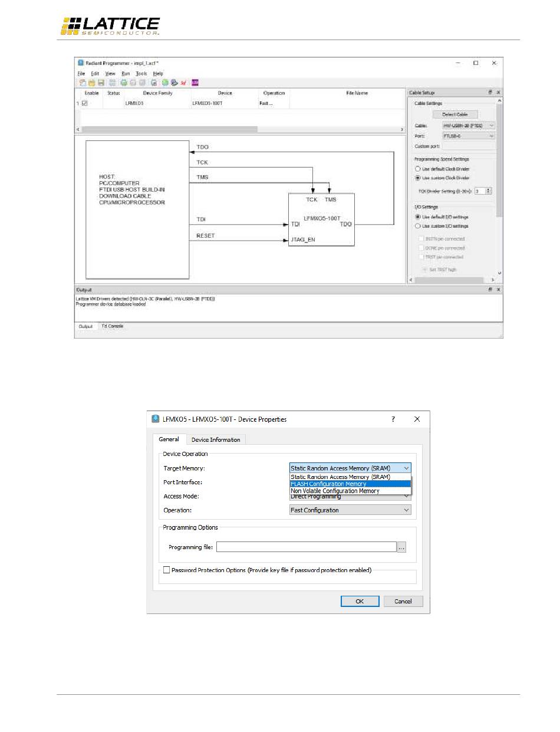Click the Radiant Programmer title bar icon

click(x=81, y=63)
